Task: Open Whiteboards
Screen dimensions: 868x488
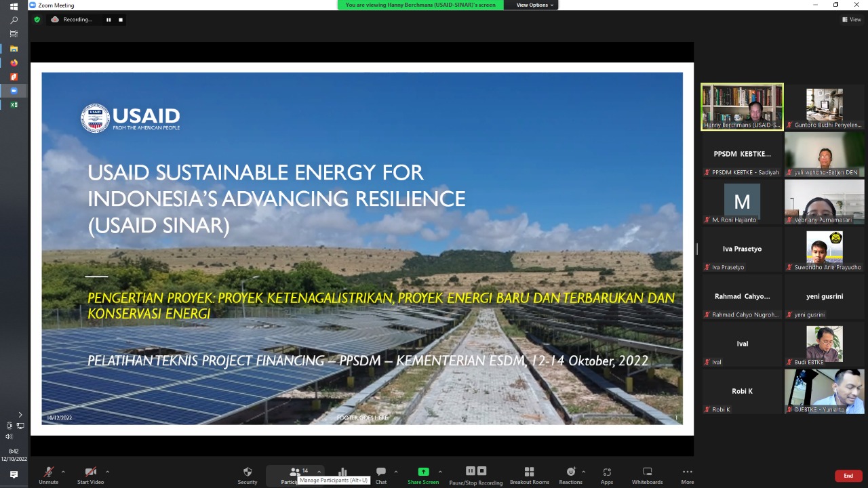Action: pos(647,475)
